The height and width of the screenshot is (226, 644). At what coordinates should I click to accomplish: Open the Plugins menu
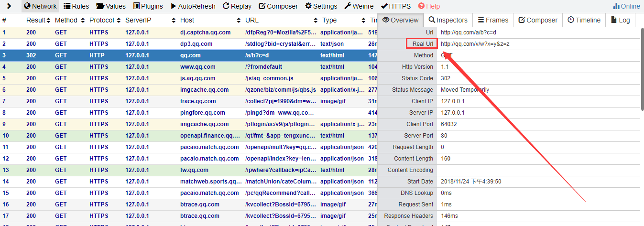[x=148, y=6]
